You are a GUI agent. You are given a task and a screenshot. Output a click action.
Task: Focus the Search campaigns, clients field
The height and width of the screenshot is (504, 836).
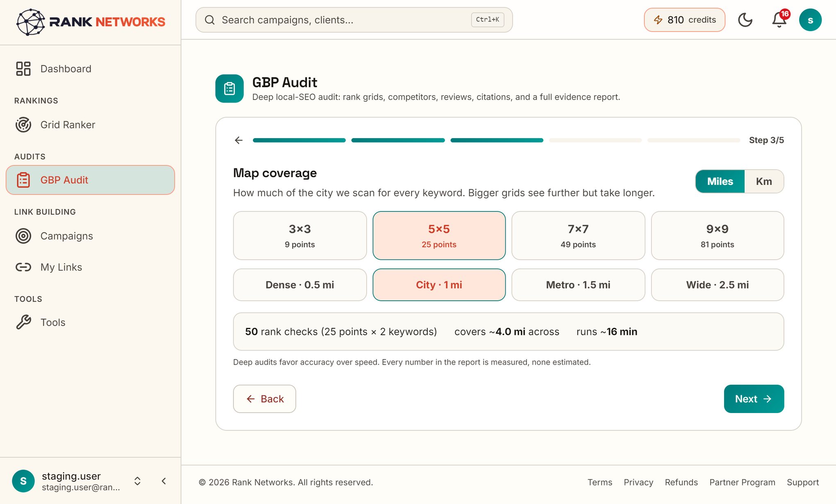pyautogui.click(x=354, y=20)
